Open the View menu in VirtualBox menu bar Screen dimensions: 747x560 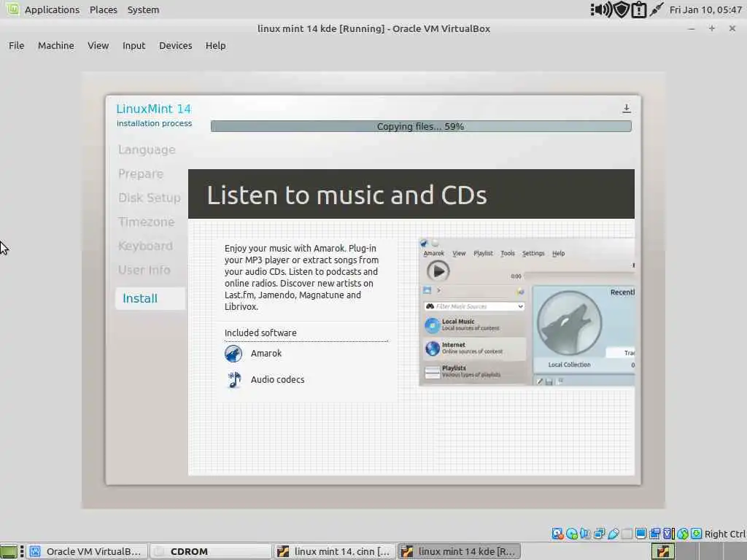pyautogui.click(x=98, y=46)
